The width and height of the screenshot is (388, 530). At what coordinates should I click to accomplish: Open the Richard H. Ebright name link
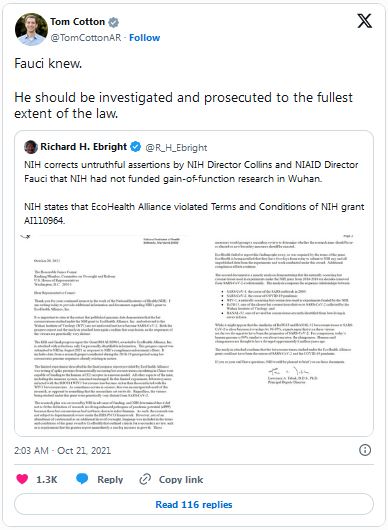pyautogui.click(x=83, y=147)
